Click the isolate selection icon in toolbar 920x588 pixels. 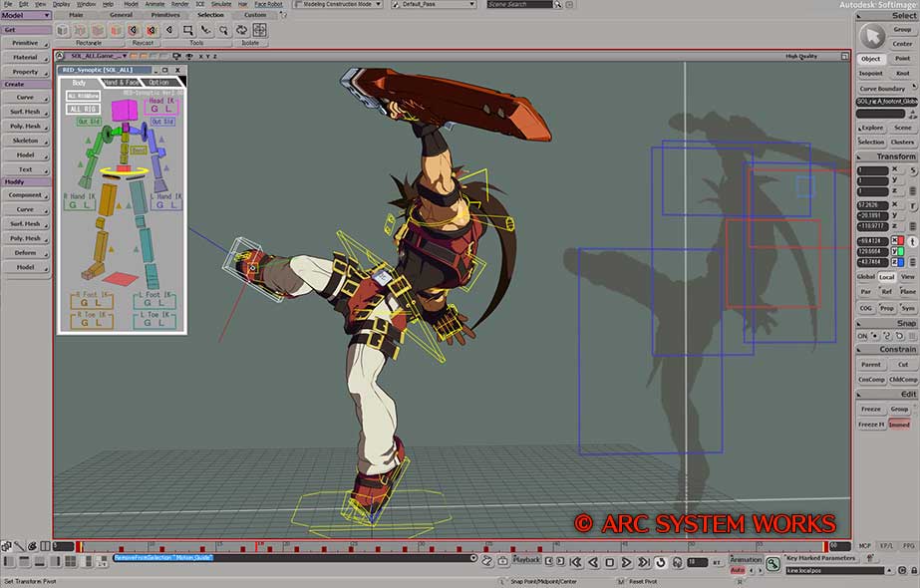(259, 30)
